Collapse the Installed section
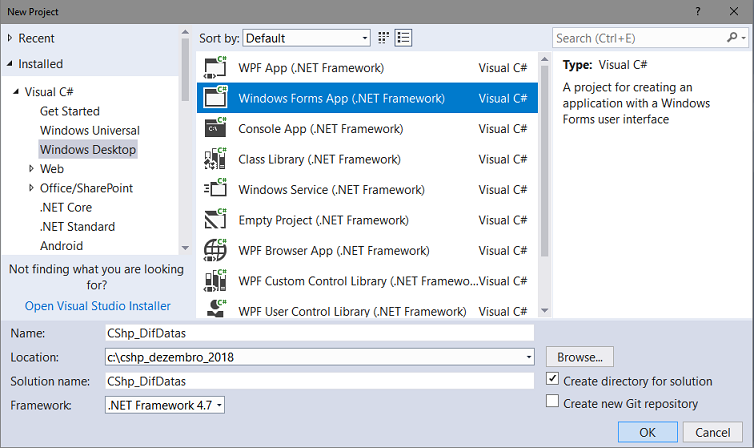The image size is (754, 448). click(x=10, y=63)
